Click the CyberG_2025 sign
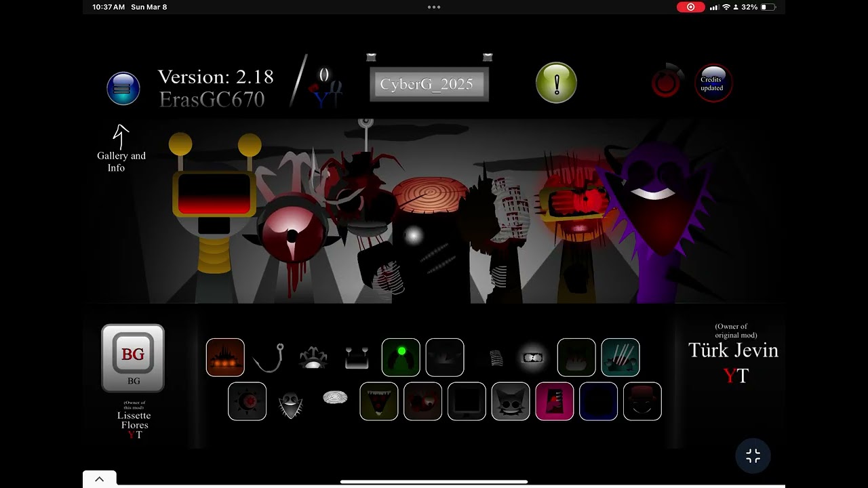 pyautogui.click(x=429, y=85)
